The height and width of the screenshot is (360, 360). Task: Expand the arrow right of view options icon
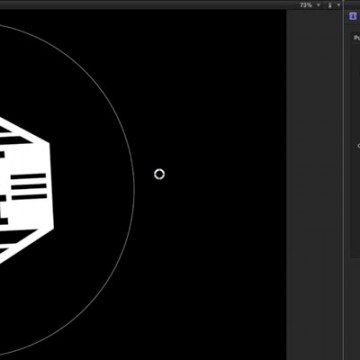click(x=339, y=5)
